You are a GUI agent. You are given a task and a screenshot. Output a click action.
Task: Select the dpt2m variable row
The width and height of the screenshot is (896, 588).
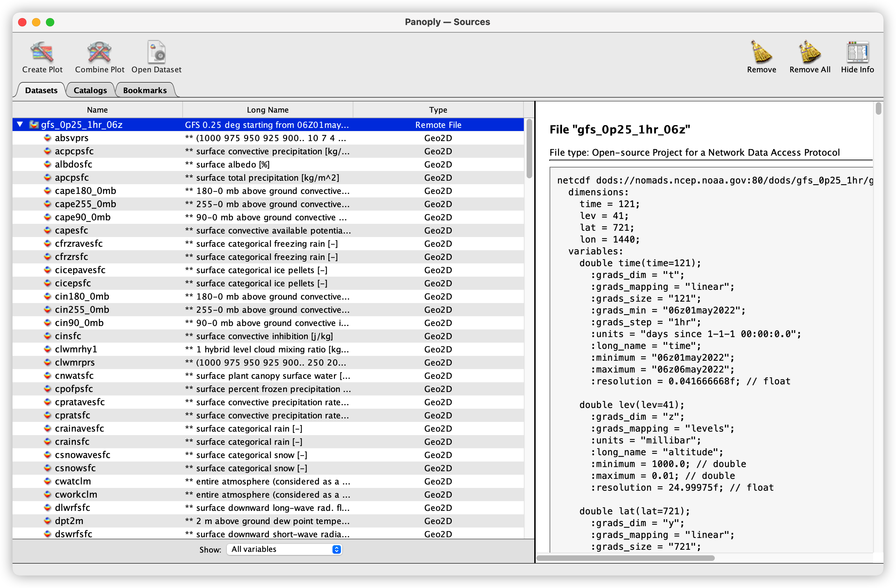pyautogui.click(x=69, y=521)
